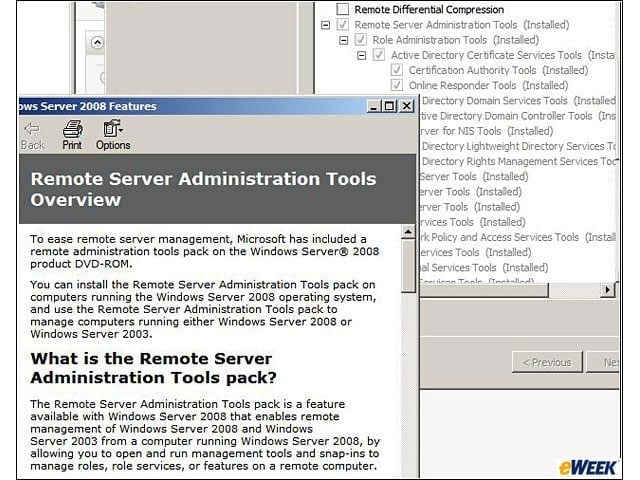The width and height of the screenshot is (640, 480).
Task: Click the feature list scroll right arrow
Action: coord(607,290)
